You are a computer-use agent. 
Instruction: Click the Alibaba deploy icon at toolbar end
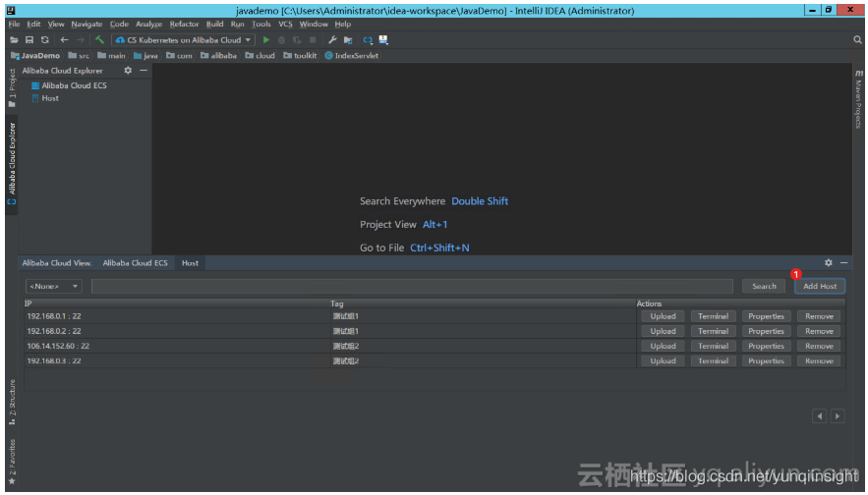click(x=383, y=40)
